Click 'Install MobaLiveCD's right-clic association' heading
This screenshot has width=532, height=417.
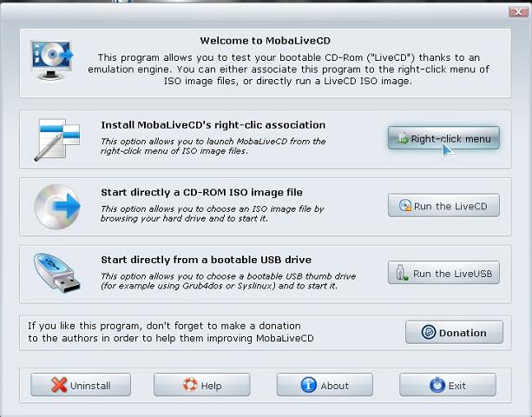point(213,125)
